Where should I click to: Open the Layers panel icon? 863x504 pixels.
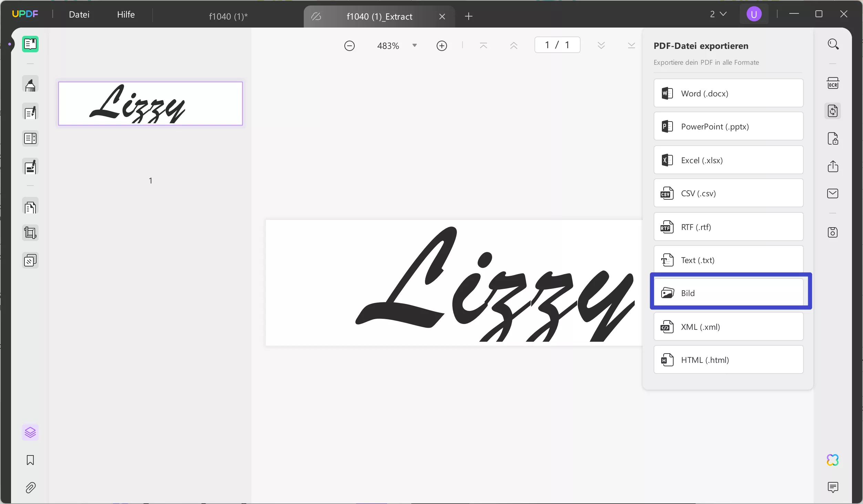(x=30, y=432)
